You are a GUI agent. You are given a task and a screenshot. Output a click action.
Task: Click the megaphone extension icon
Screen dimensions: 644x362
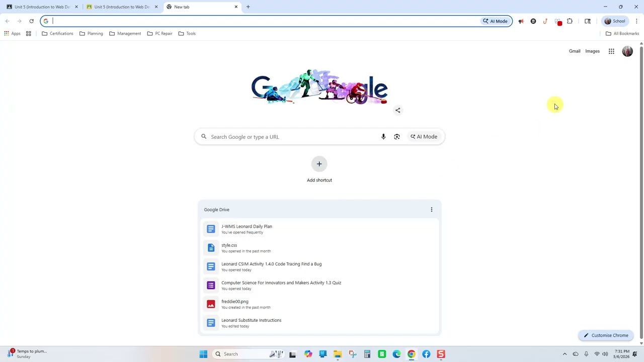[x=521, y=21]
